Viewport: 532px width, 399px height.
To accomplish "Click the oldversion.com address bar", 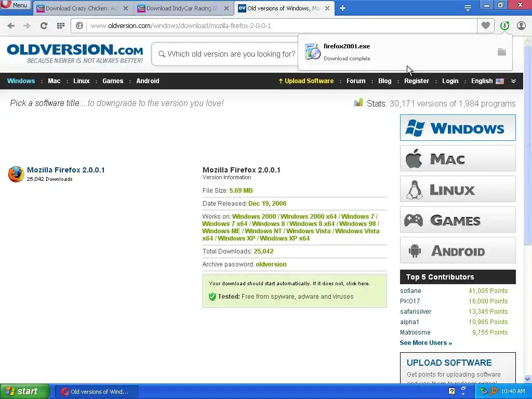I will (282, 26).
